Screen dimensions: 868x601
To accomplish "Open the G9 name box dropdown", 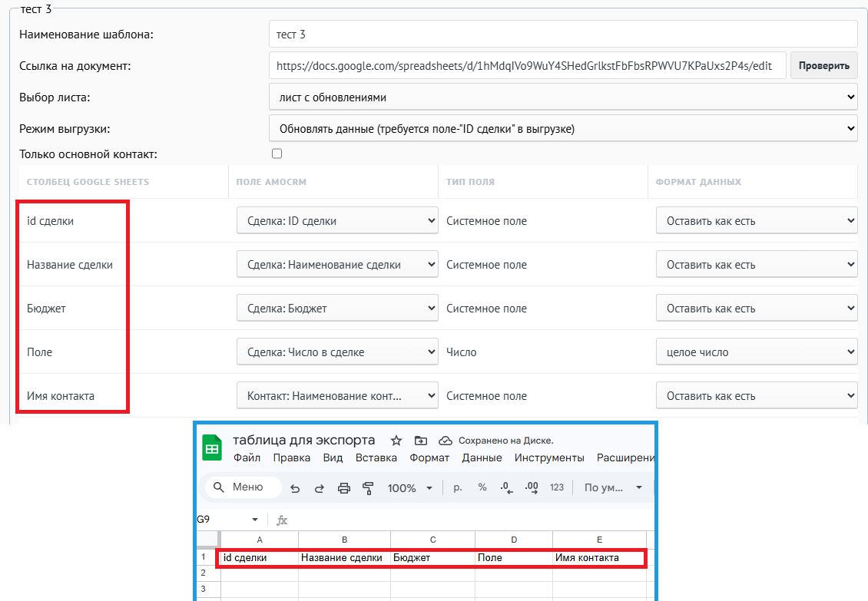I will (255, 520).
